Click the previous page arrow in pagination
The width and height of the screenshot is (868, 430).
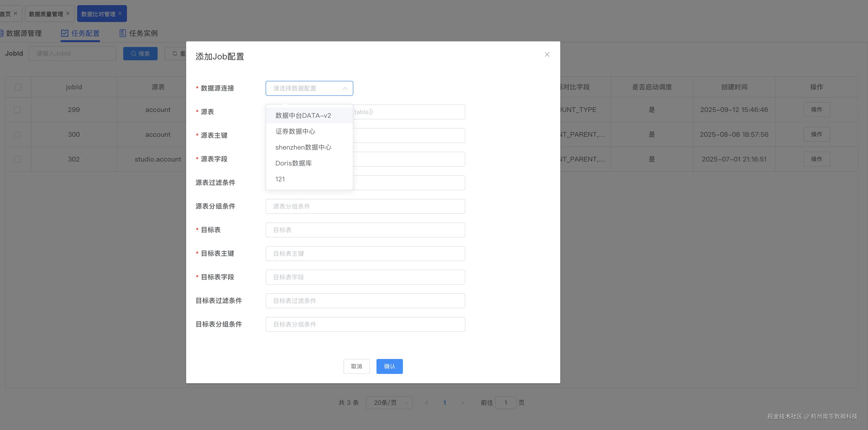pyautogui.click(x=427, y=402)
